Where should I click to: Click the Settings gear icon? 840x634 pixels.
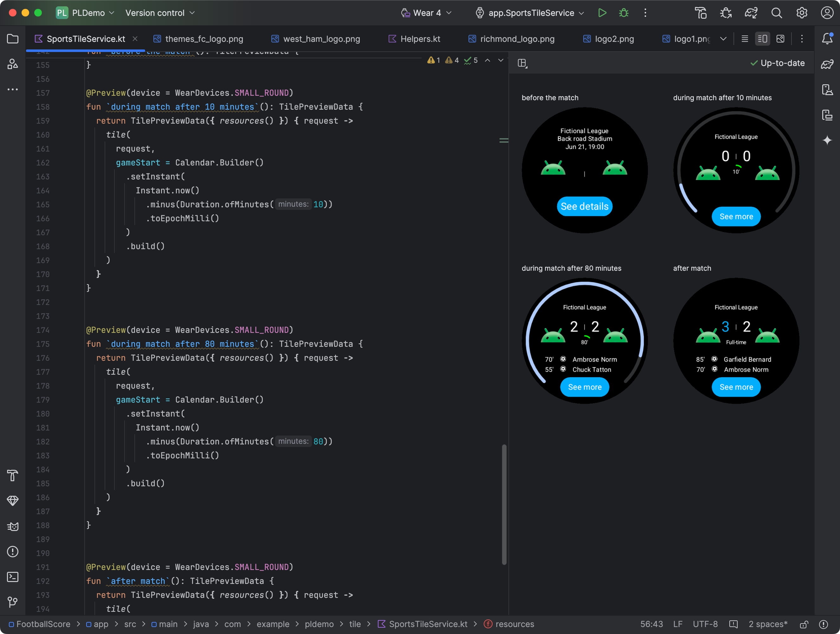coord(801,13)
